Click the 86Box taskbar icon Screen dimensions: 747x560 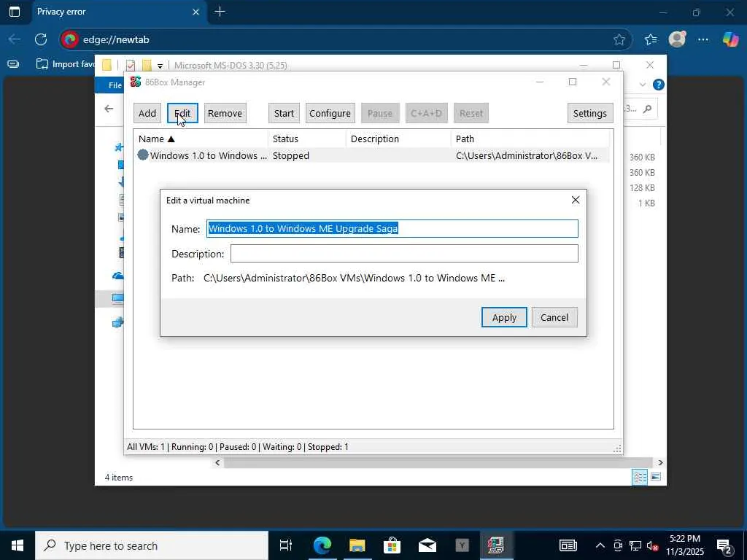(x=496, y=545)
